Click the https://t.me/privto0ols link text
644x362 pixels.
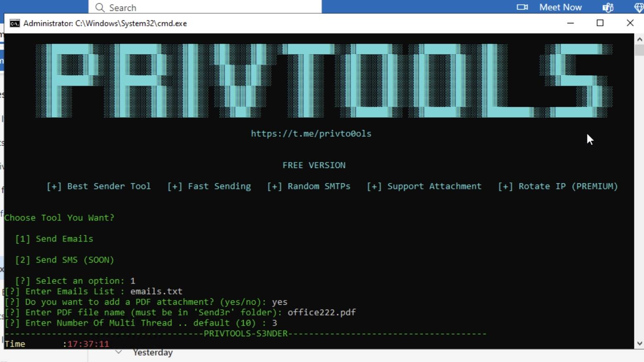pyautogui.click(x=311, y=133)
